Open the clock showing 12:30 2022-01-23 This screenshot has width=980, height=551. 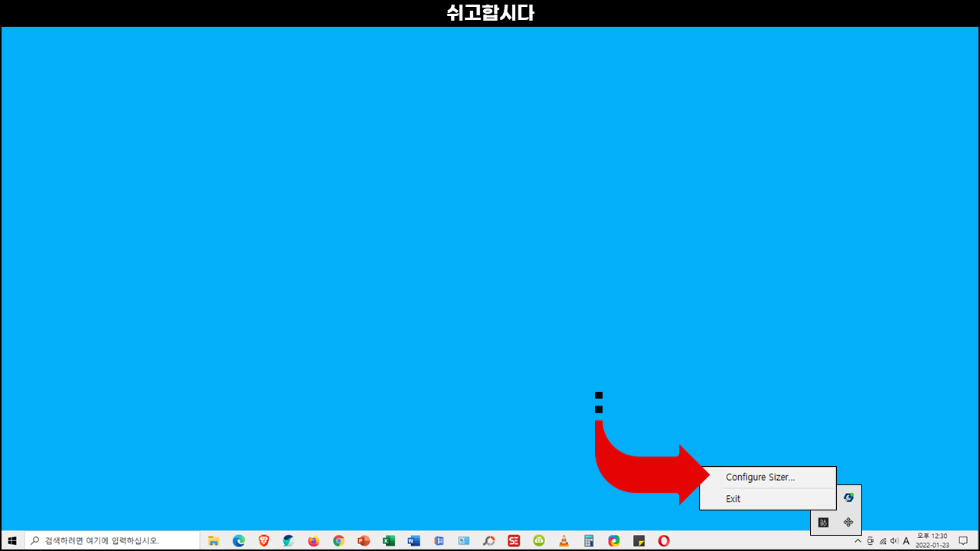pyautogui.click(x=932, y=541)
